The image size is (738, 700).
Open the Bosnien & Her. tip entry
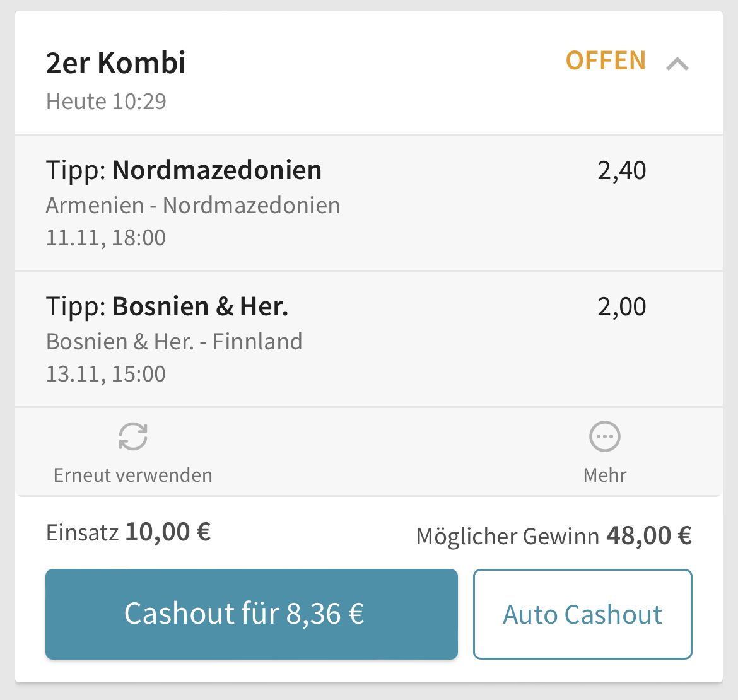tap(369, 339)
